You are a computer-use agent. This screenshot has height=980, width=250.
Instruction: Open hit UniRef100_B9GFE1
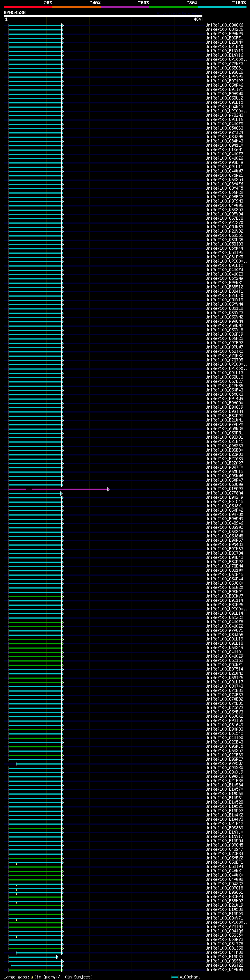pyautogui.click(x=224, y=38)
